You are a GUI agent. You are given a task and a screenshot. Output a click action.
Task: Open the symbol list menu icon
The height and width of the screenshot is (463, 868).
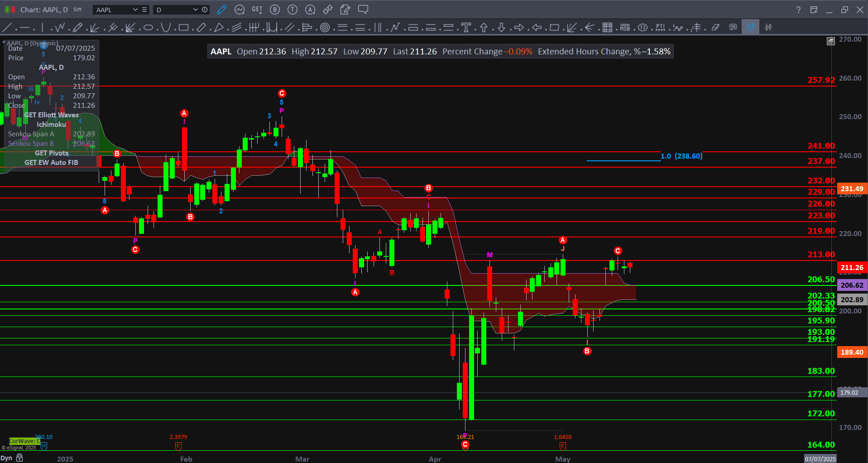click(144, 10)
